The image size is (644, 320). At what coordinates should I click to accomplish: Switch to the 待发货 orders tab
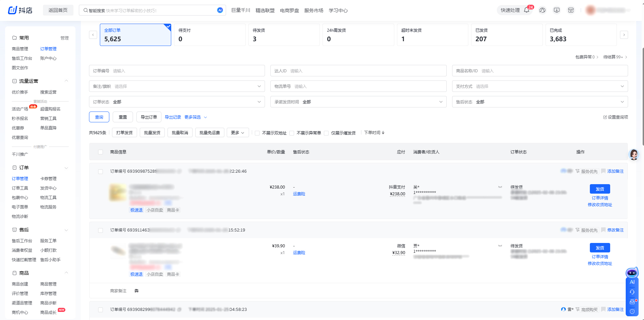(x=284, y=35)
